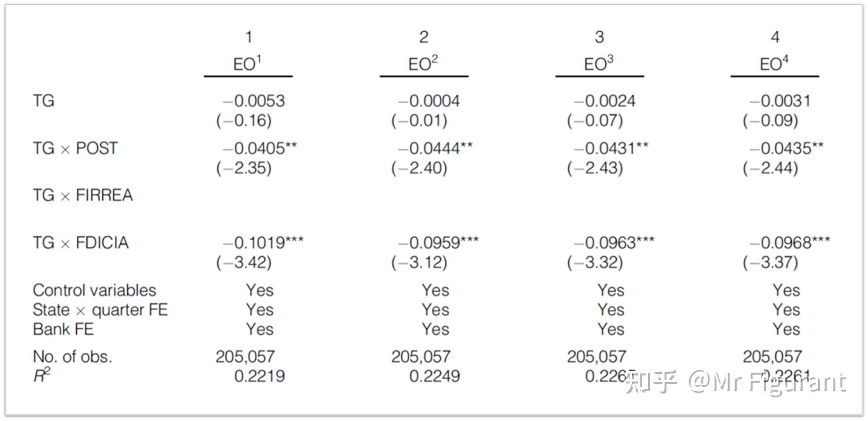This screenshot has height=421, width=868.
Task: Click the TG × POST row label
Action: [x=75, y=148]
